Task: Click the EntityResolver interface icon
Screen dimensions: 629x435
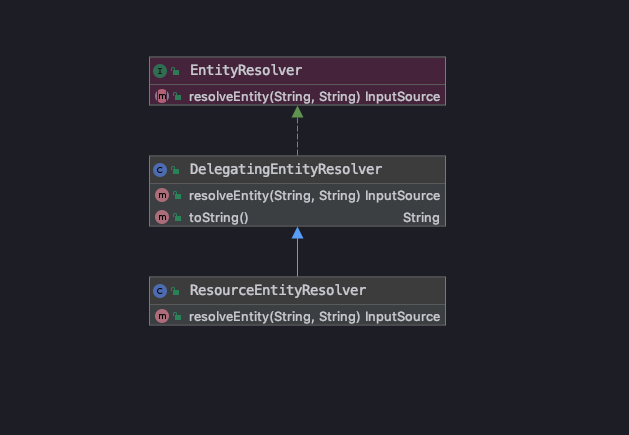Action: (x=161, y=71)
